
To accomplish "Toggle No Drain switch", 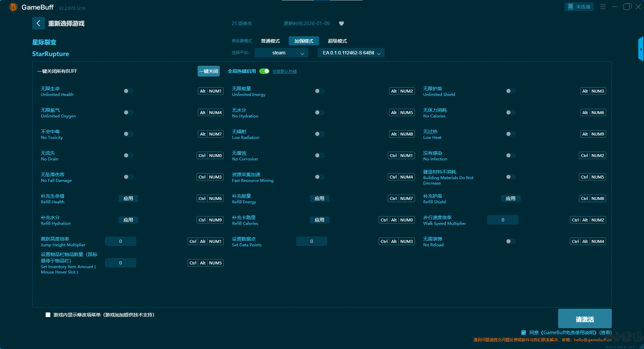I will (x=128, y=155).
